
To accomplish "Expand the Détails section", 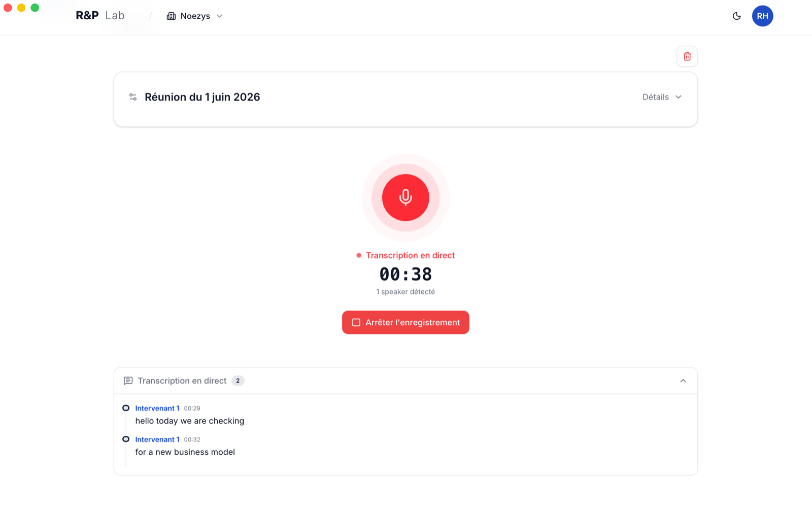I will (x=662, y=97).
